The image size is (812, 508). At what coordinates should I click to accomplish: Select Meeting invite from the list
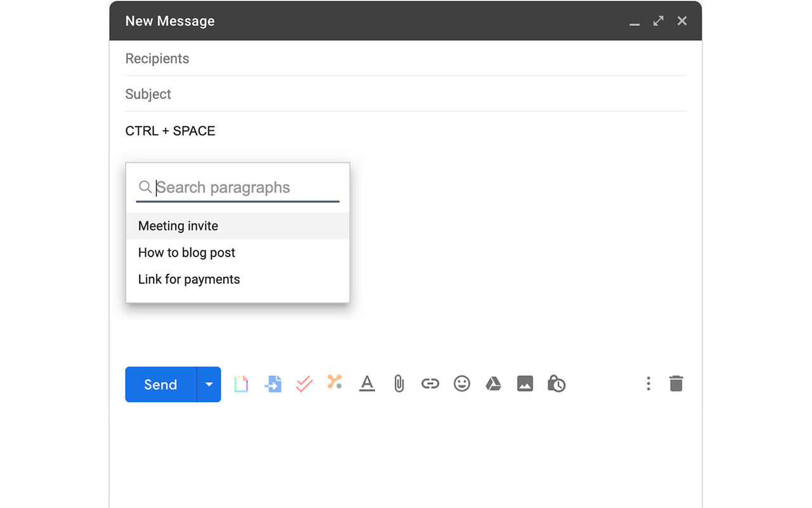(x=178, y=225)
